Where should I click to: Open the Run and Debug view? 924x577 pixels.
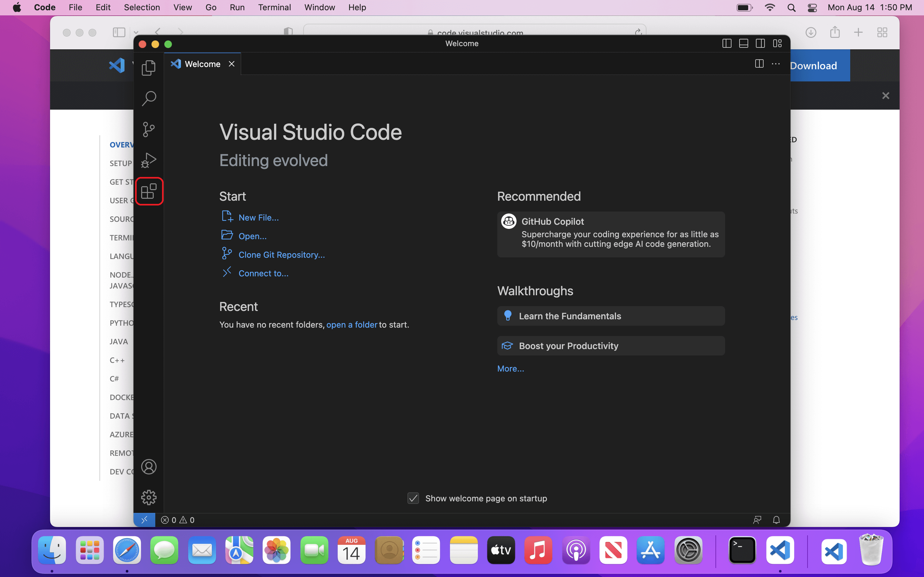[149, 160]
